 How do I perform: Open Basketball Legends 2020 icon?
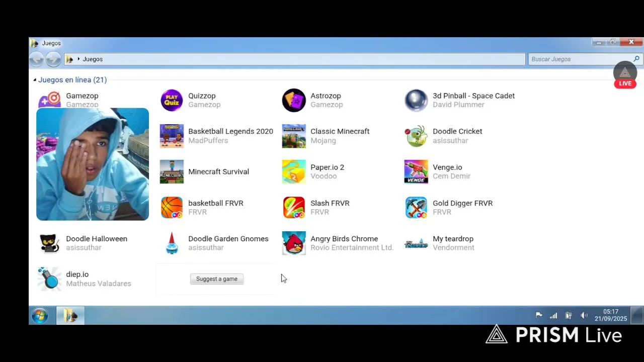tap(172, 136)
